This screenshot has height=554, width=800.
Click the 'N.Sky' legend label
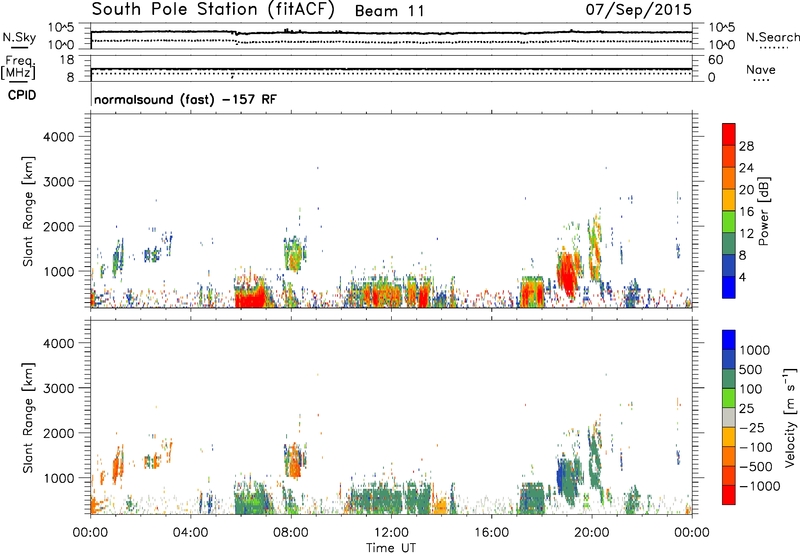19,37
